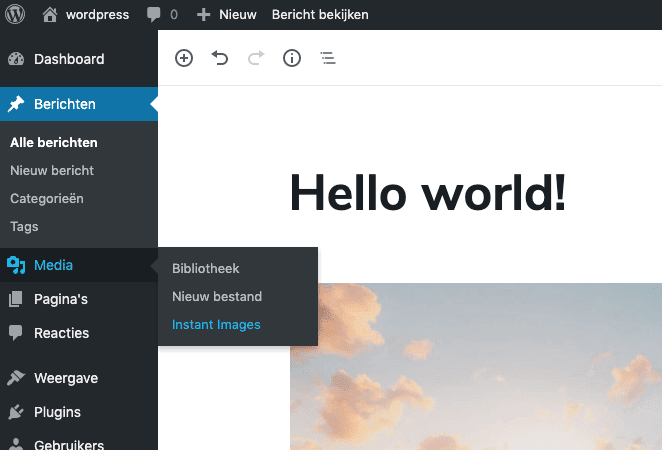Open Plugins menu
The width and height of the screenshot is (662, 450).
pos(79,412)
